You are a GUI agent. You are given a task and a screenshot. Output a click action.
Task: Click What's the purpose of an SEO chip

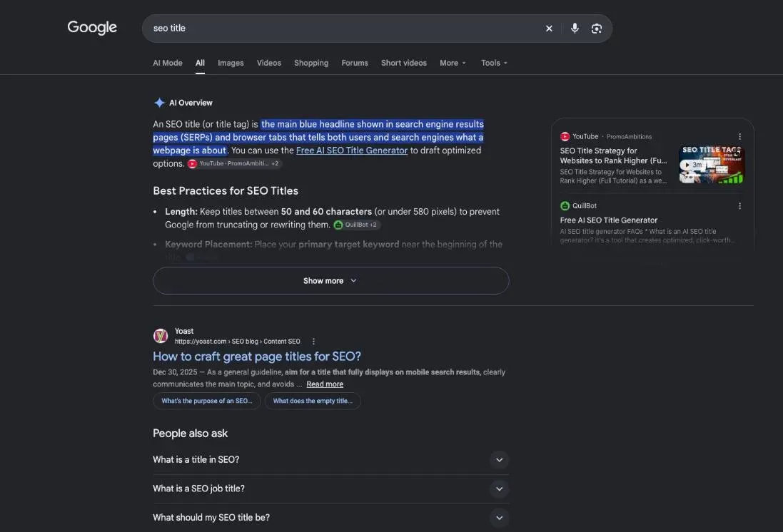[x=207, y=401]
